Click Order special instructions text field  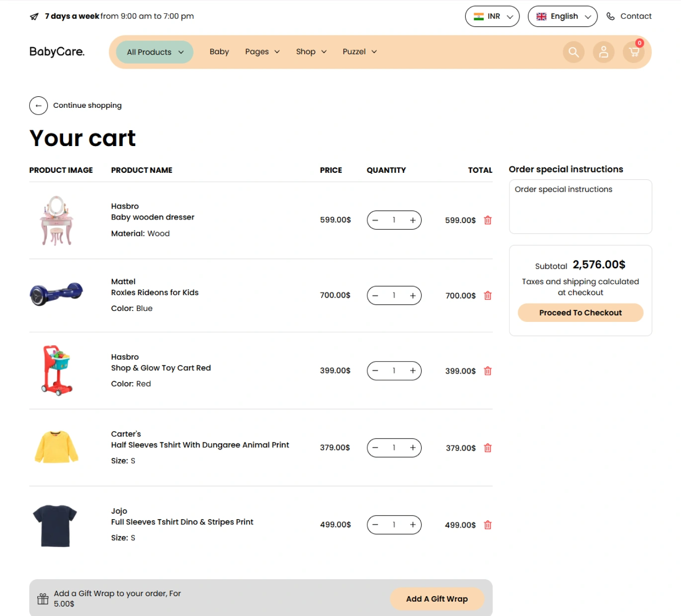(580, 207)
